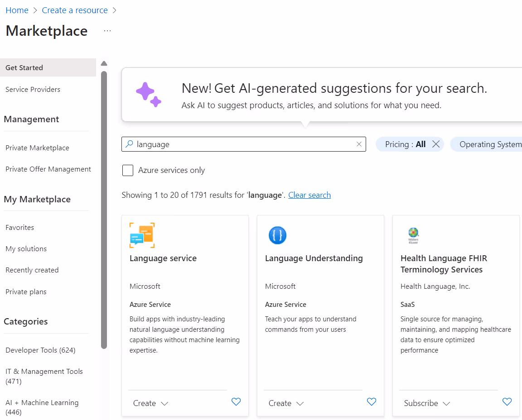Click the Clear search link
The height and width of the screenshot is (420, 522).
tap(309, 195)
